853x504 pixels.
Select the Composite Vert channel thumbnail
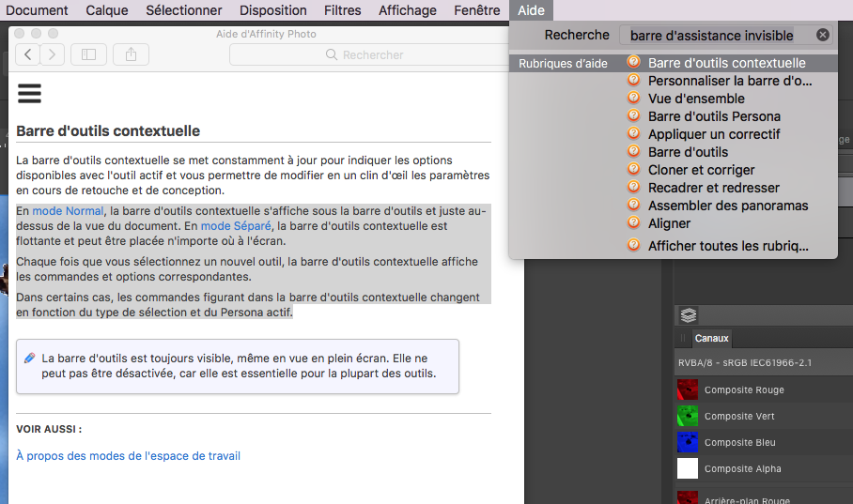point(688,416)
